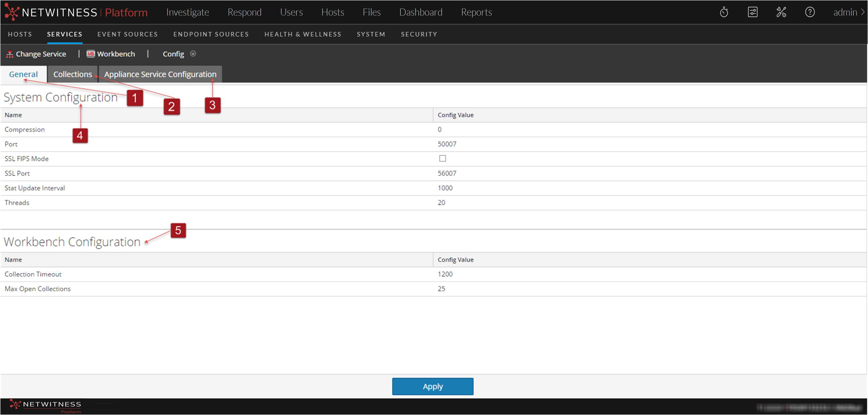Click the Change Service hierarchy icon
This screenshot has width=868, height=415.
10,54
